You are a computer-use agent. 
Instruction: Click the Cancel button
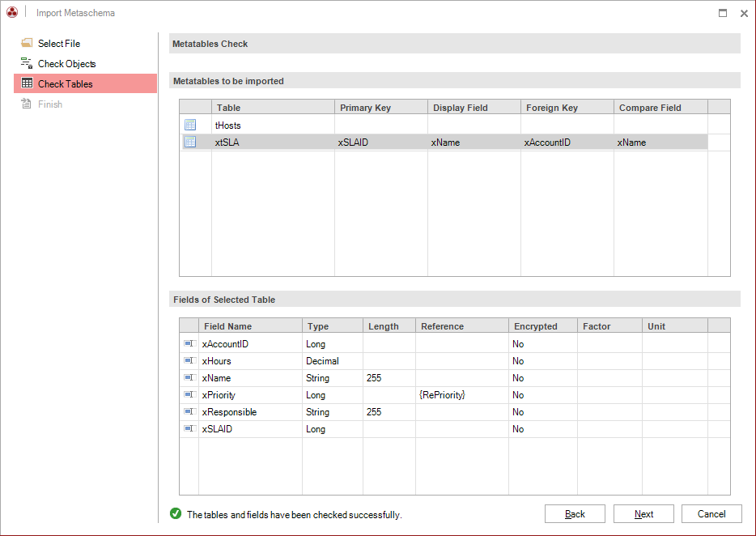coord(711,514)
